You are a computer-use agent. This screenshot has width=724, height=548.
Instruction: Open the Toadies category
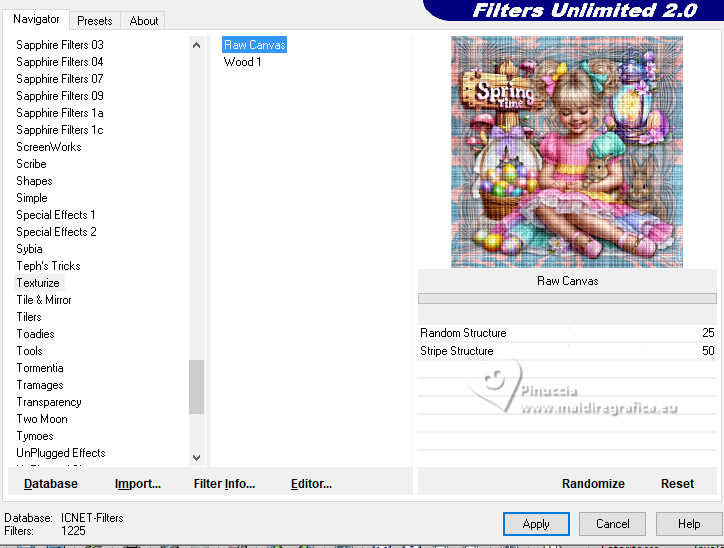[x=36, y=334]
